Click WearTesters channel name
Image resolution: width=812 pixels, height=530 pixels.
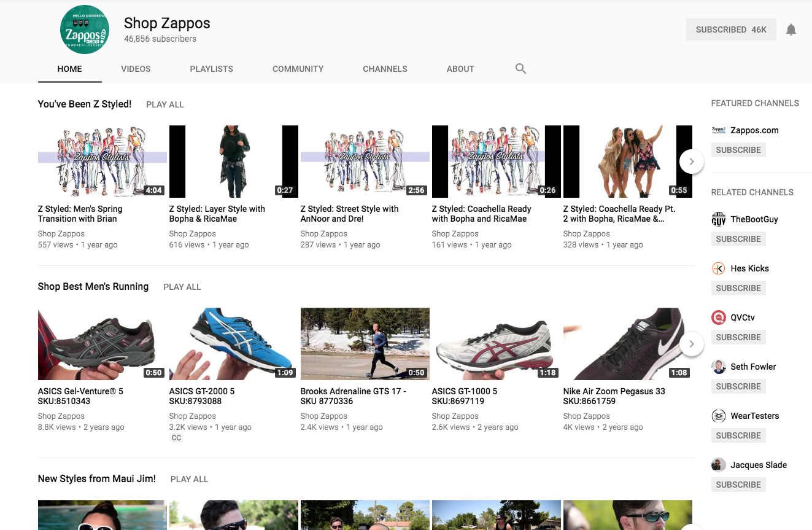755,416
